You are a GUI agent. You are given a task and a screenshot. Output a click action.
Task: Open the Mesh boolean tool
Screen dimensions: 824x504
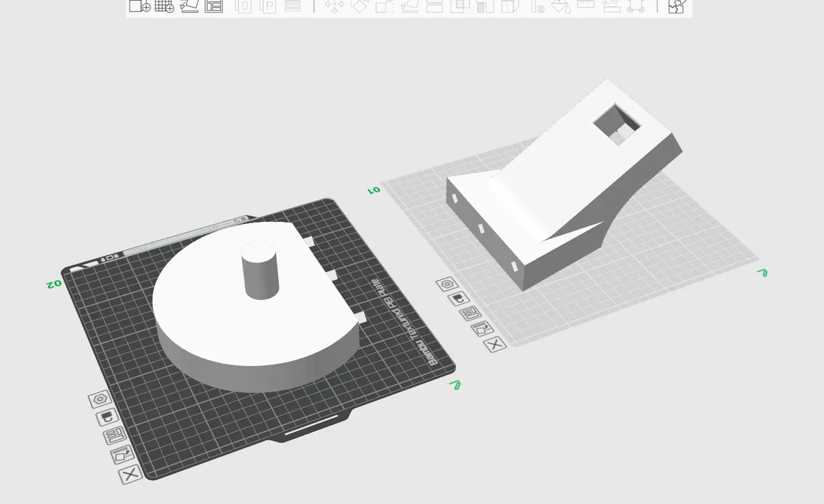[x=459, y=6]
